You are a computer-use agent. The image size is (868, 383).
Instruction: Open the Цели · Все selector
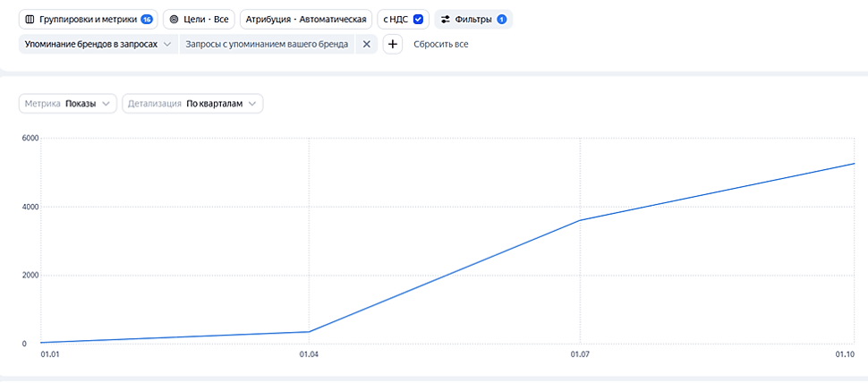pos(200,20)
